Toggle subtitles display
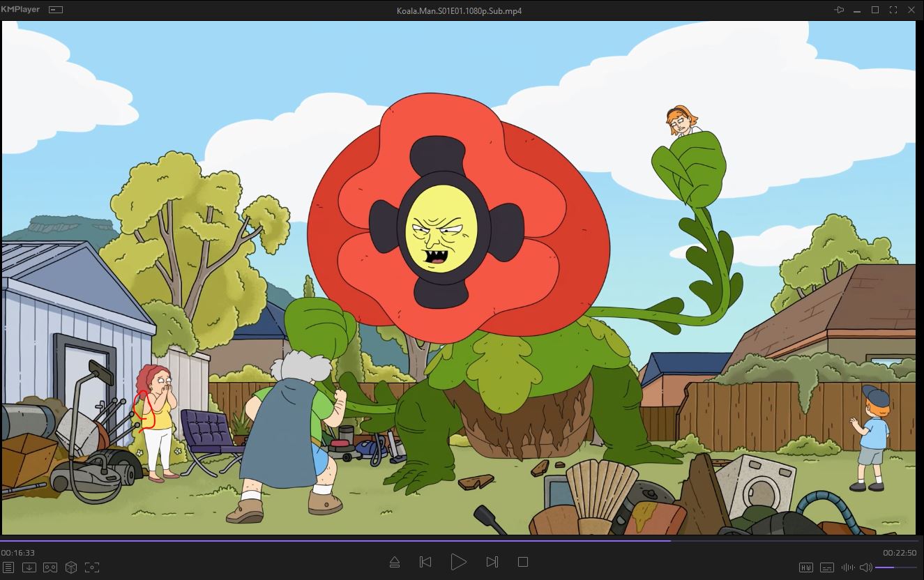 click(827, 567)
